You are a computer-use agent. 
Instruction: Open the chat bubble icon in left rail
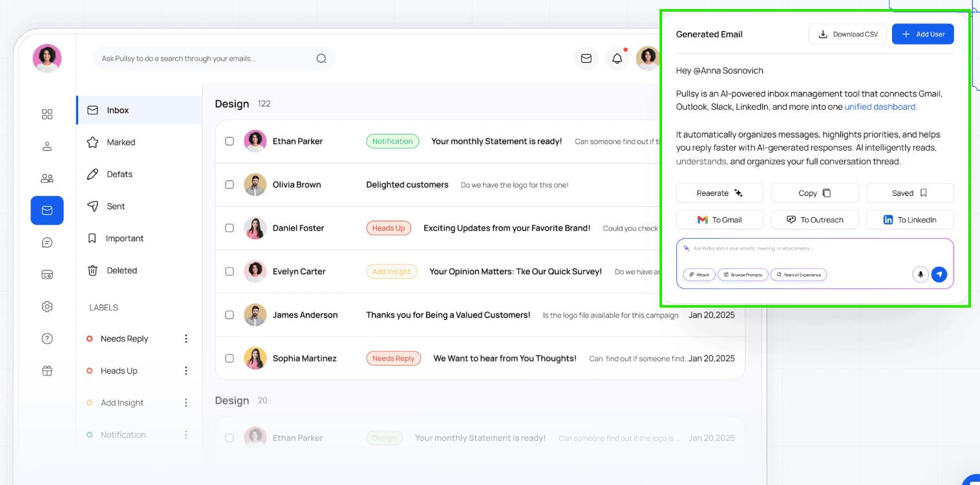click(47, 242)
